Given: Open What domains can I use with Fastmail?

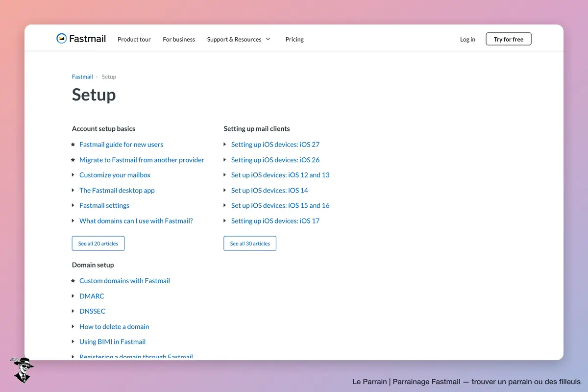Looking at the screenshot, I should click(x=136, y=220).
